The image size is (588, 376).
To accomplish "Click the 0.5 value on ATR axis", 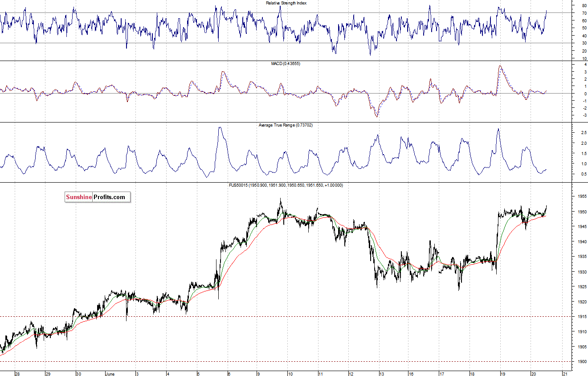I will point(584,174).
